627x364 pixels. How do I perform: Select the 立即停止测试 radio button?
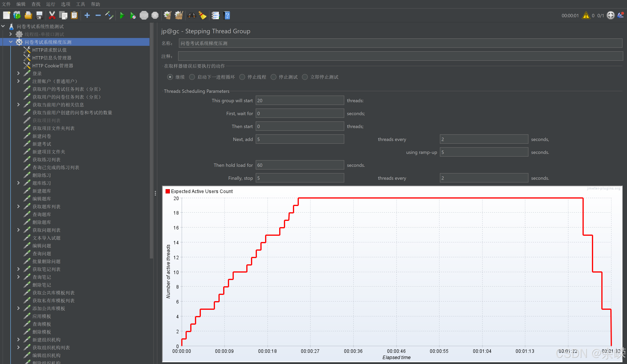305,77
